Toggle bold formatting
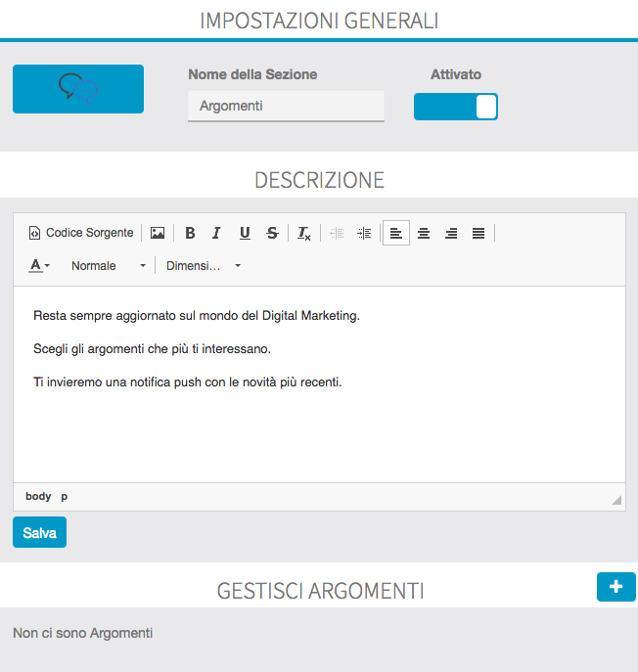The height and width of the screenshot is (672, 638). click(x=190, y=233)
